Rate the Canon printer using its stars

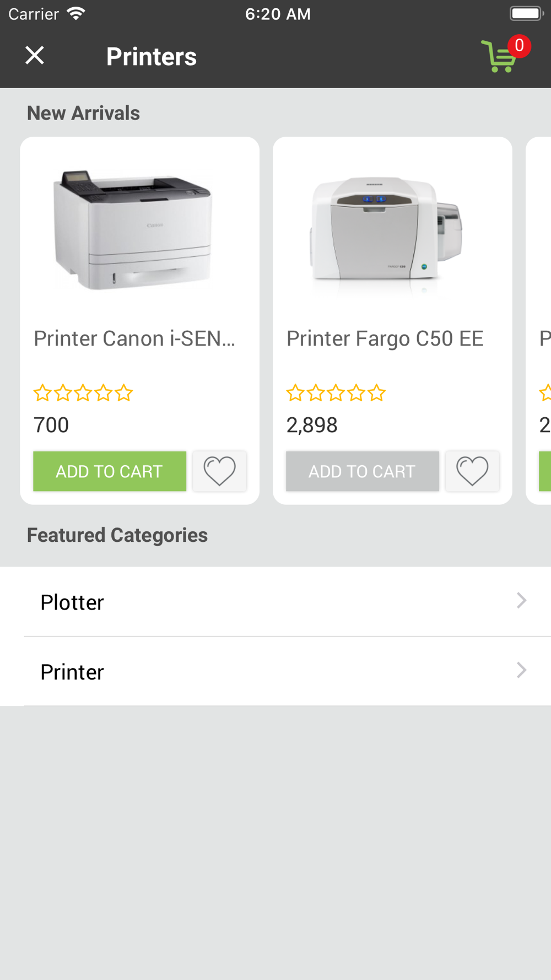pos(83,393)
